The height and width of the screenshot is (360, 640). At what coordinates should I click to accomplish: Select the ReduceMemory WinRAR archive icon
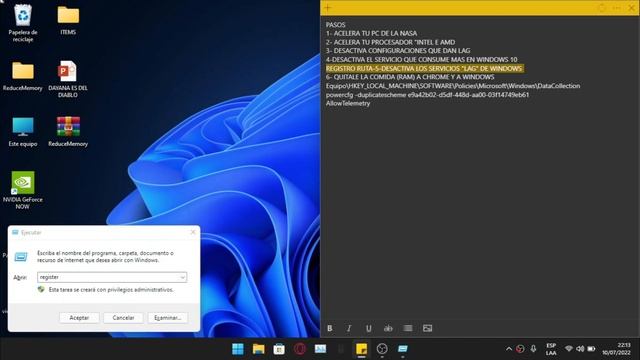(x=68, y=132)
